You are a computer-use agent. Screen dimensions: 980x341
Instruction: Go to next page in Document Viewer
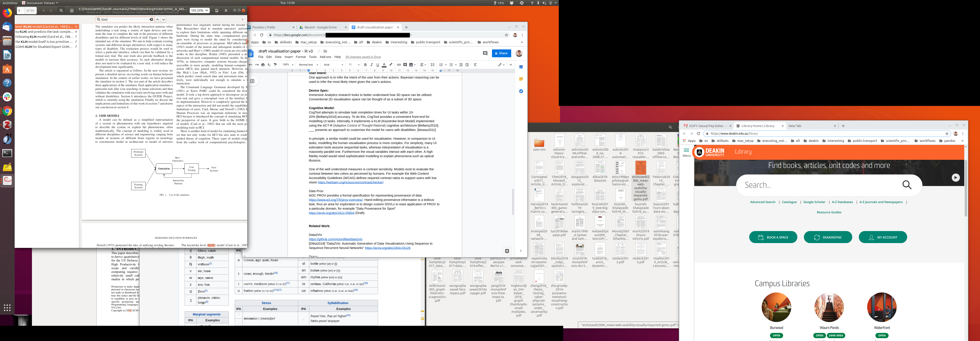tap(51, 11)
